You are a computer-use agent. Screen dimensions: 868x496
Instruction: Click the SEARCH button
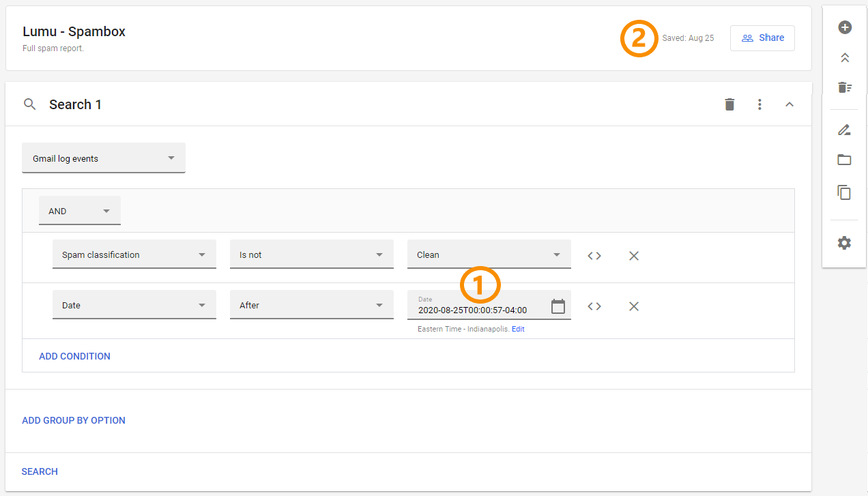tap(40, 471)
